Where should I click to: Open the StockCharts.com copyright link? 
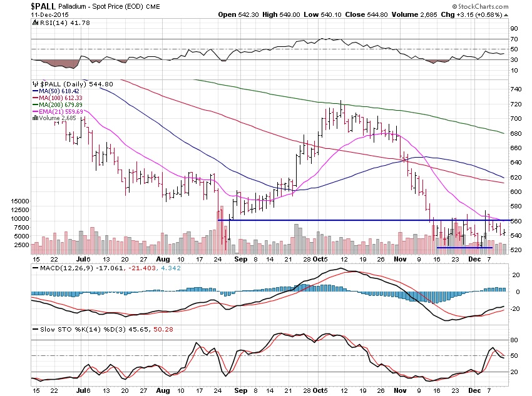[480, 6]
